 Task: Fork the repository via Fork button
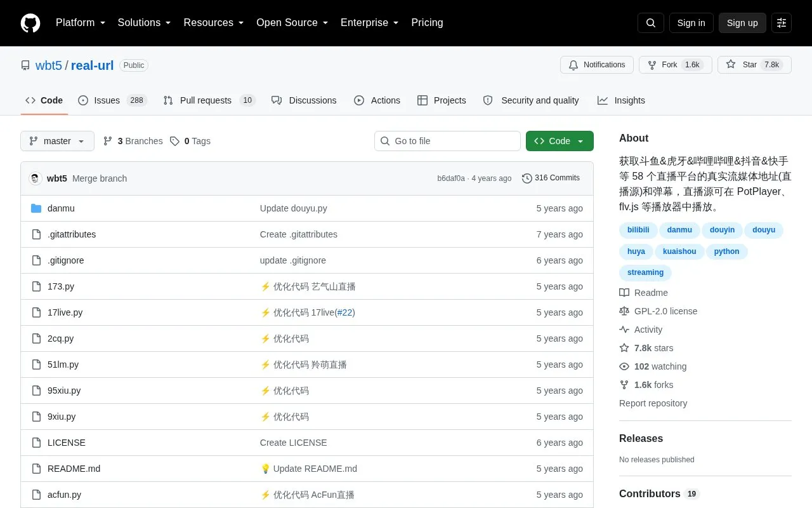click(x=675, y=65)
